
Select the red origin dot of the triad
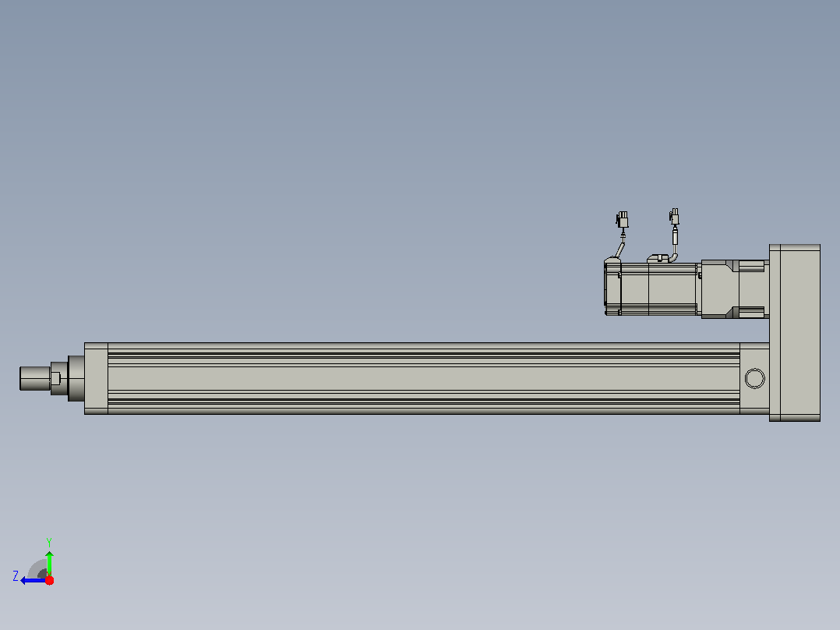[x=49, y=580]
